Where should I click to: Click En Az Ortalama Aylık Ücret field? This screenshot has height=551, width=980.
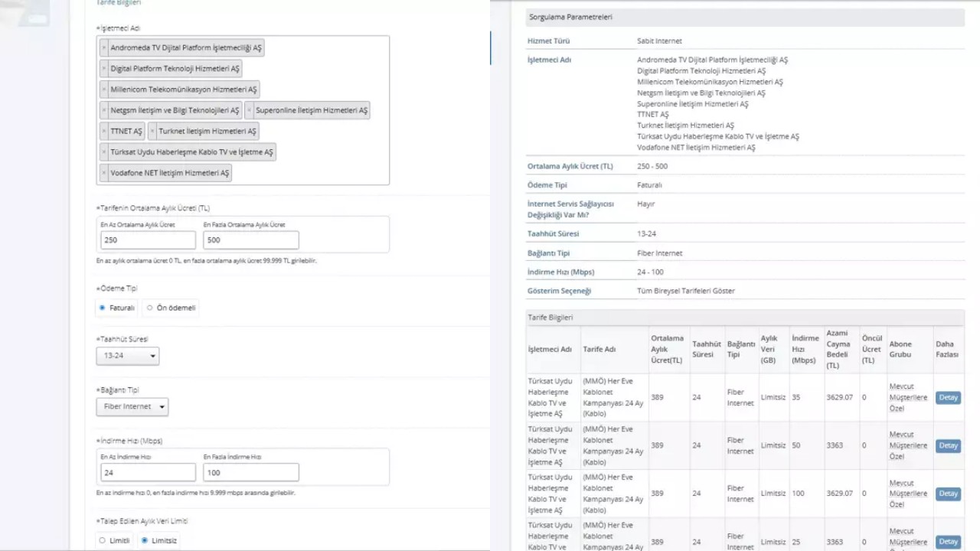tap(148, 240)
